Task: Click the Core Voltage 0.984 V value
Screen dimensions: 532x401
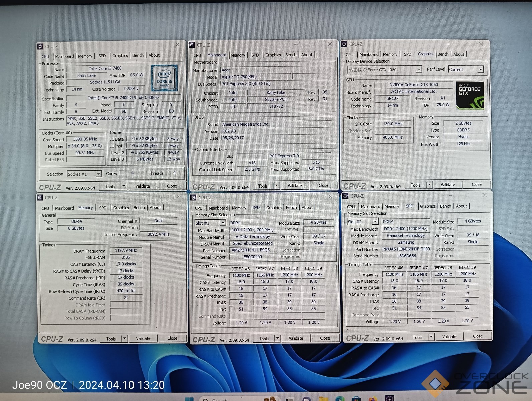Action: coord(131,89)
